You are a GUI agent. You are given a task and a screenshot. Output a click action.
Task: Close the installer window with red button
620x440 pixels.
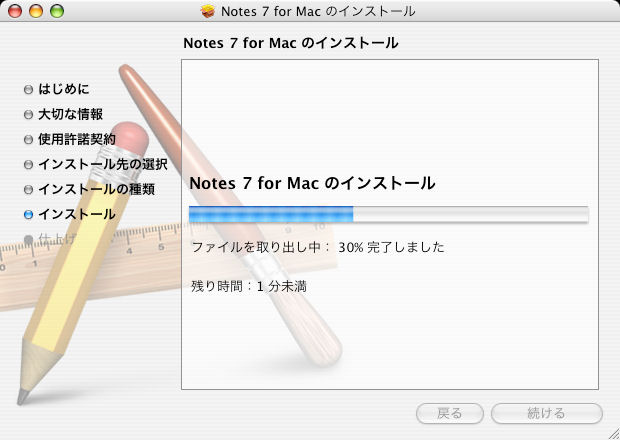[x=15, y=11]
